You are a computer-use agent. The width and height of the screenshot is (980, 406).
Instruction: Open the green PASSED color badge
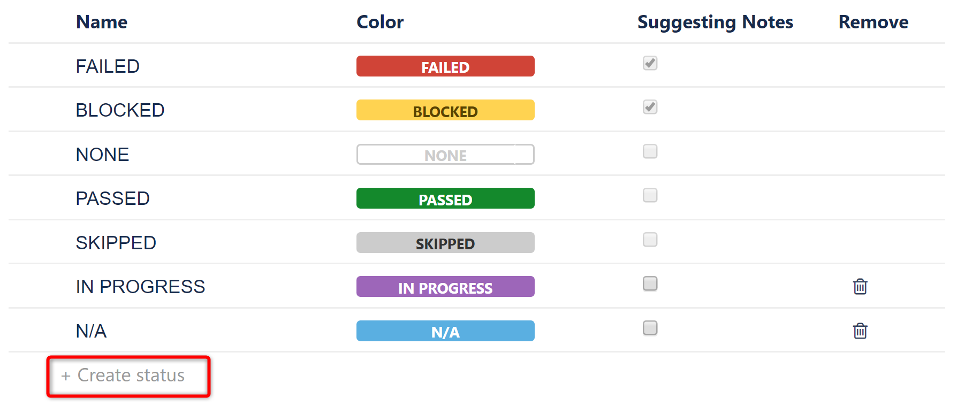(x=445, y=198)
